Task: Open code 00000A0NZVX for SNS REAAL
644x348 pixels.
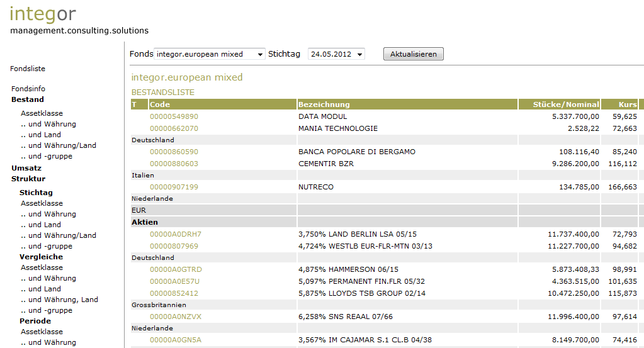Action: 176,317
